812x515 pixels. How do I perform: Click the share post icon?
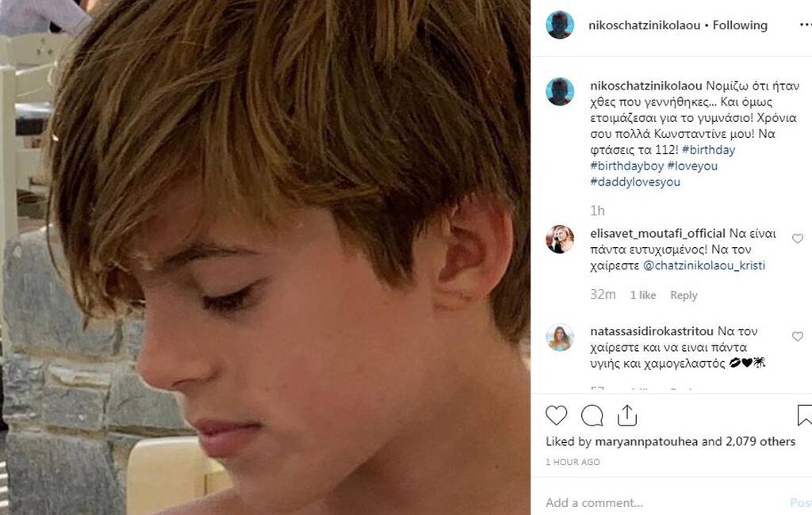pos(627,415)
